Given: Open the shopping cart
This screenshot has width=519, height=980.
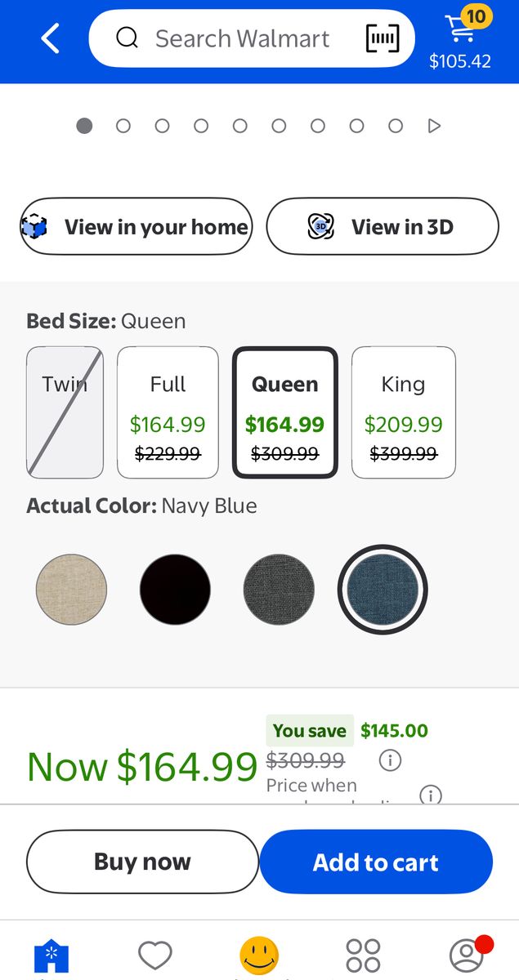Looking at the screenshot, I should (460, 38).
